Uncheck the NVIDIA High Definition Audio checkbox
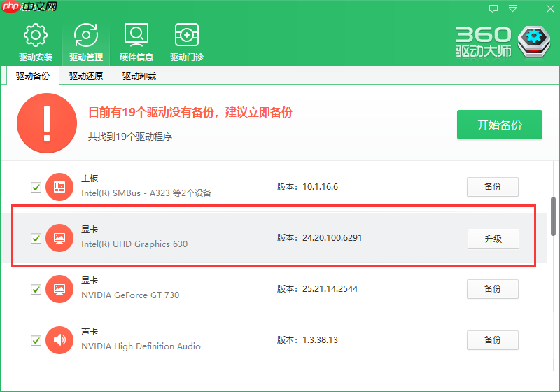 [36, 340]
